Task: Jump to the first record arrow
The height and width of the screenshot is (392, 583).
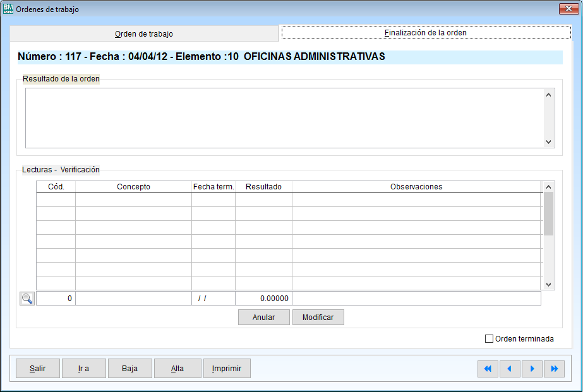Action: coord(488,369)
